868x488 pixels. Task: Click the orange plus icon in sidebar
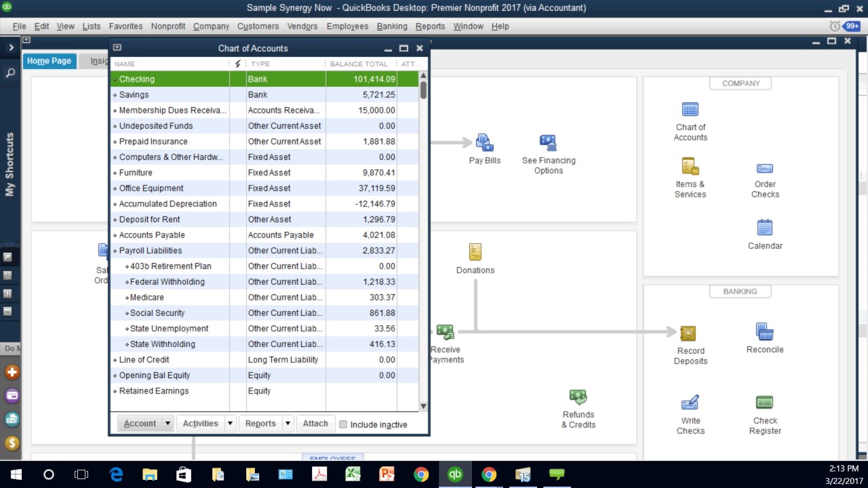click(x=12, y=372)
